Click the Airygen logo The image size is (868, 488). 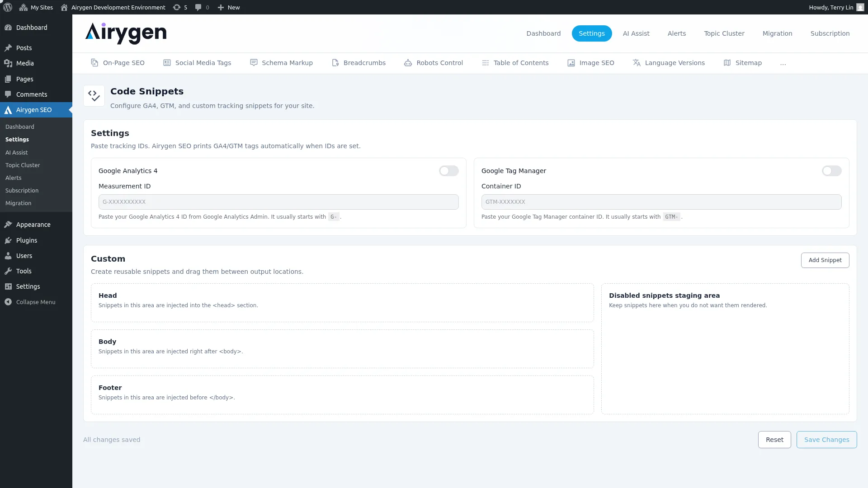(126, 33)
